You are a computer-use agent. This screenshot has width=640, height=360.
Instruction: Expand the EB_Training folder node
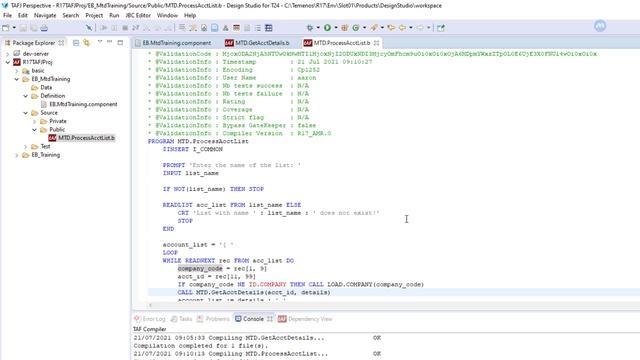click(x=17, y=155)
